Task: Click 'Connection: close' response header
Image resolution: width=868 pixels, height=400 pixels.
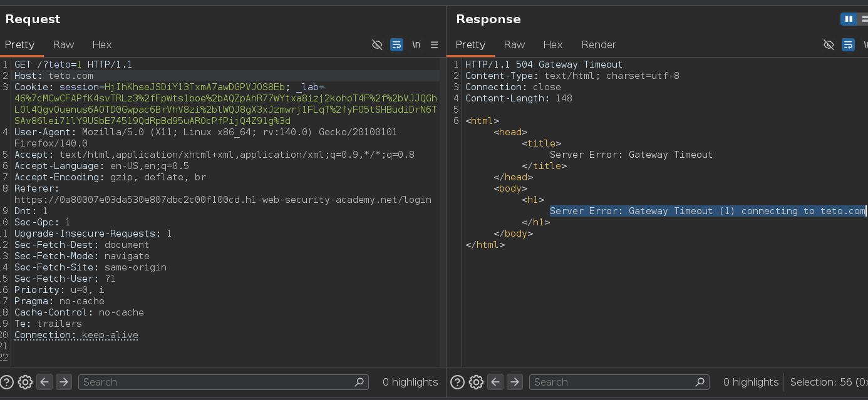Action: [513, 87]
